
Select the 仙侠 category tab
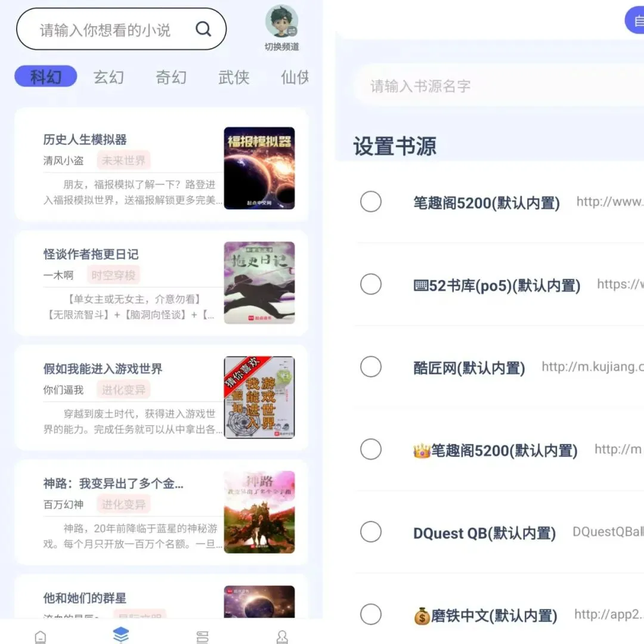(295, 77)
